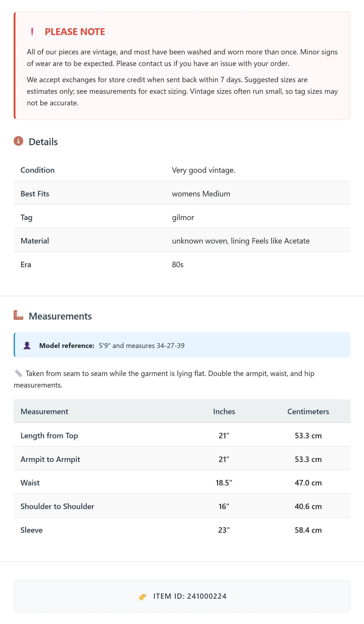Click the Centimeters column header
This screenshot has height=624, width=364.
pos(308,412)
